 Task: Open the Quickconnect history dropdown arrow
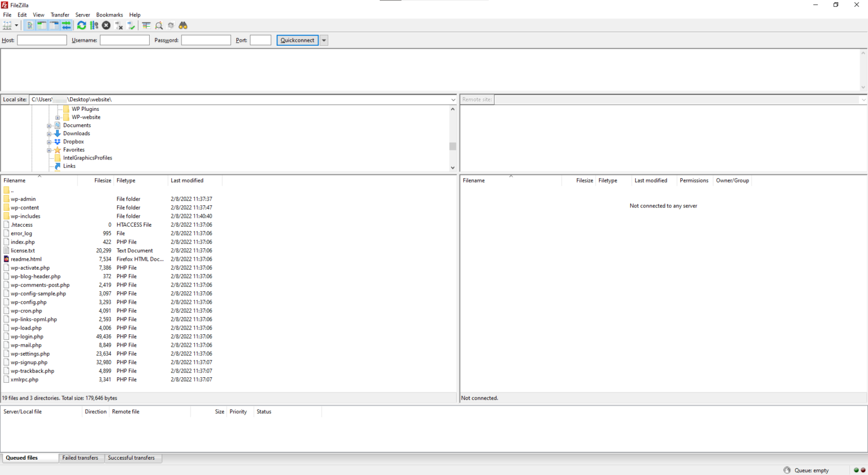[x=324, y=40]
